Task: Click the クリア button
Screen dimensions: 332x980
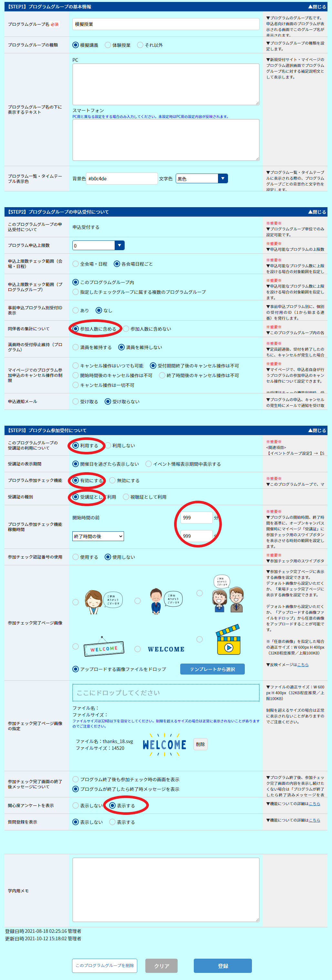Action: [x=161, y=966]
